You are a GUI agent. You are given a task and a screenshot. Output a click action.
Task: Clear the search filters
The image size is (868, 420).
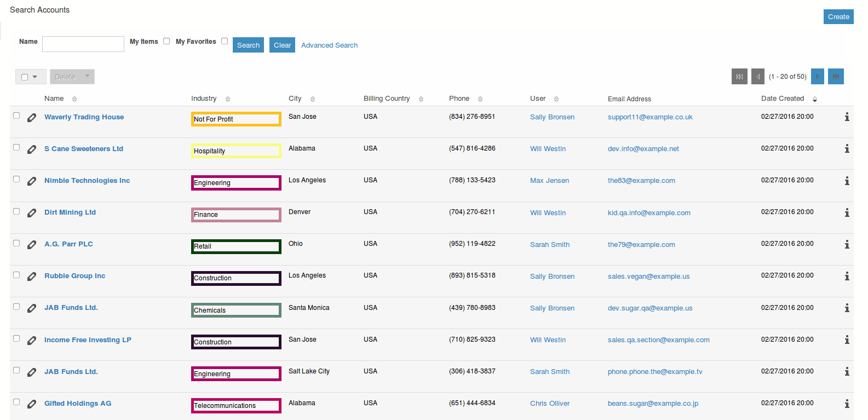click(282, 45)
